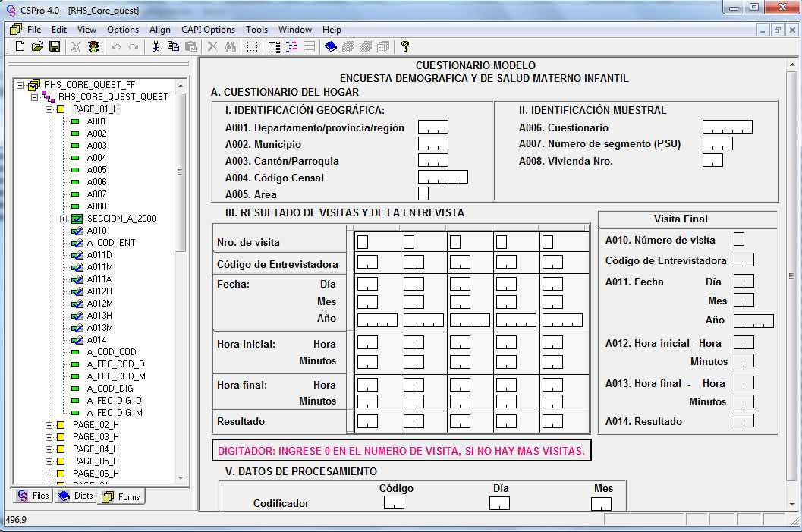Select A_COD_ENT in the tree

coord(111,243)
